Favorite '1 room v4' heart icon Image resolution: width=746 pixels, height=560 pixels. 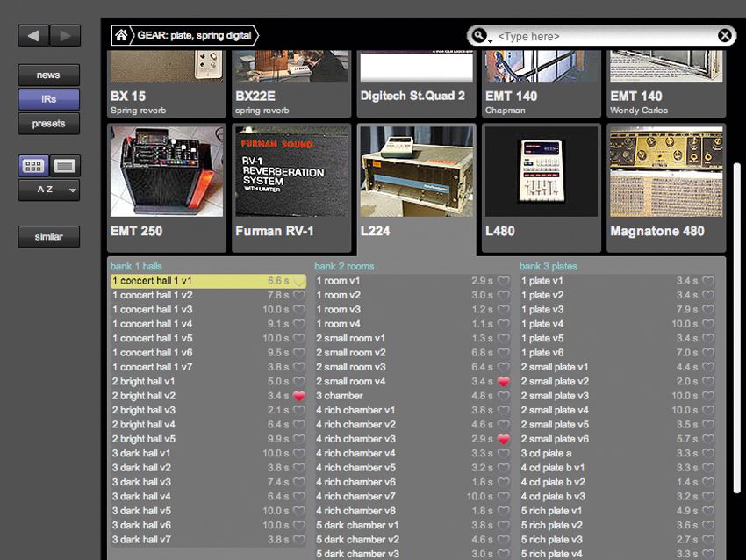[504, 324]
